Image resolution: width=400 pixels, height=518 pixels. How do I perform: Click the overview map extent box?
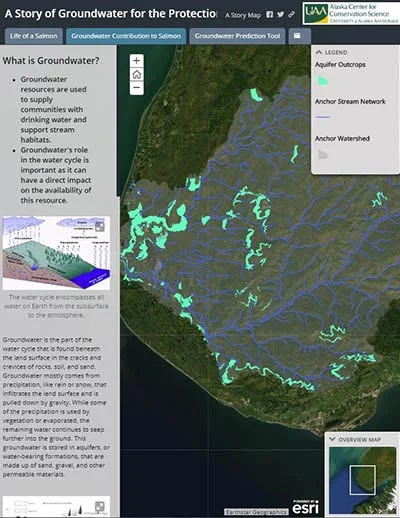(362, 480)
